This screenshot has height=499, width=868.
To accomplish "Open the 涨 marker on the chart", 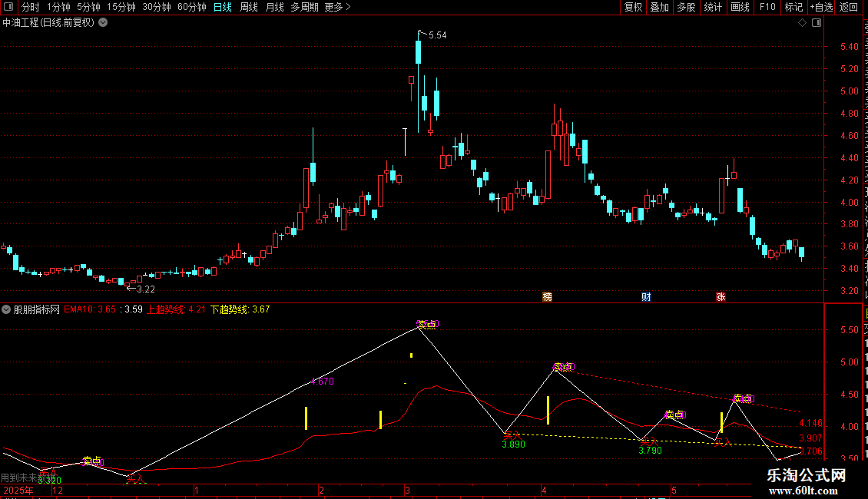I will [721, 296].
